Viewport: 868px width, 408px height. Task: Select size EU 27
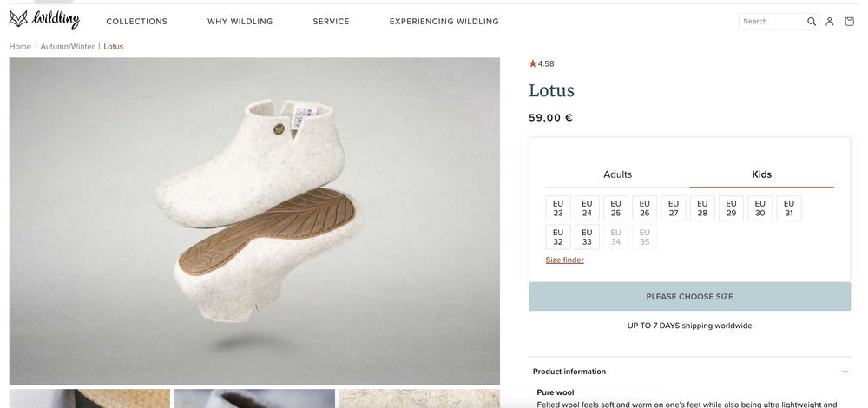pyautogui.click(x=674, y=208)
